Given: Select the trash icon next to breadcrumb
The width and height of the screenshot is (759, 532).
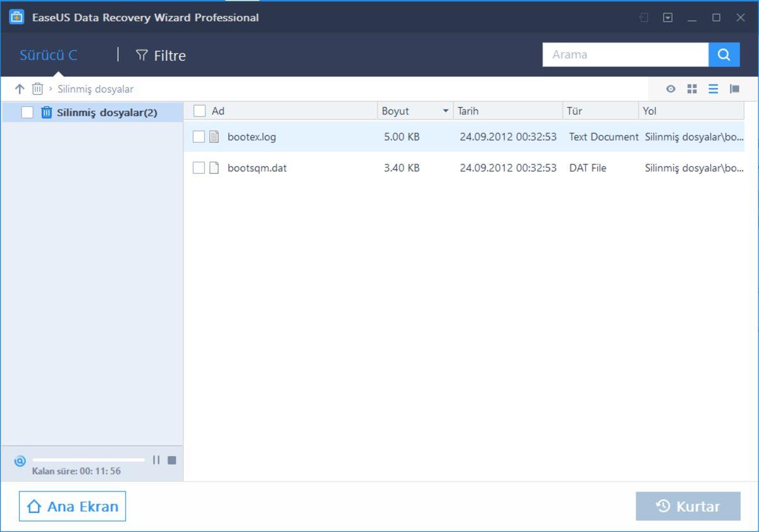Looking at the screenshot, I should (37, 89).
